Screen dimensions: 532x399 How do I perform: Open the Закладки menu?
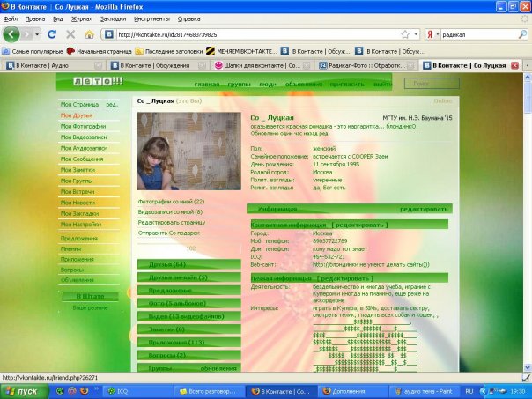point(113,19)
